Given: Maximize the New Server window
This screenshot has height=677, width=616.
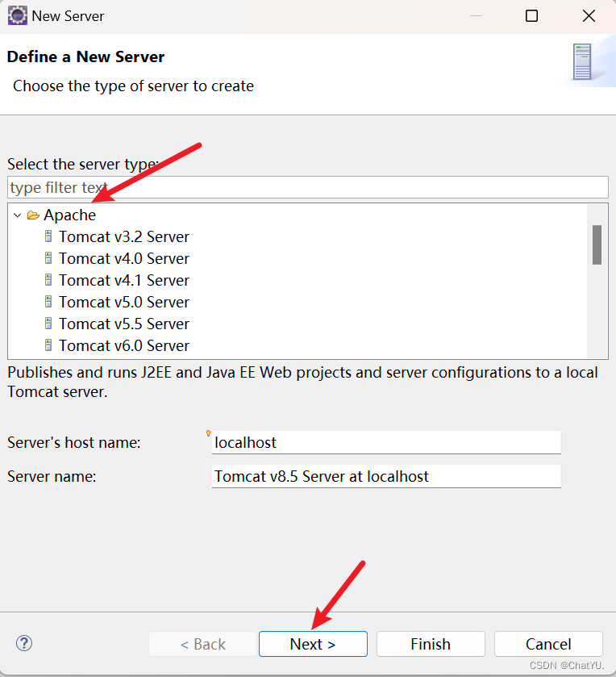Looking at the screenshot, I should point(531,16).
